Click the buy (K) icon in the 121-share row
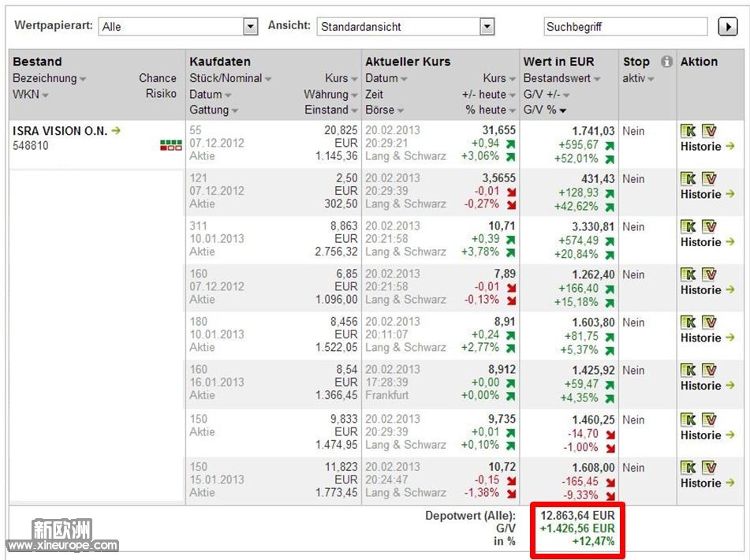The width and height of the screenshot is (750, 560). pos(688,179)
